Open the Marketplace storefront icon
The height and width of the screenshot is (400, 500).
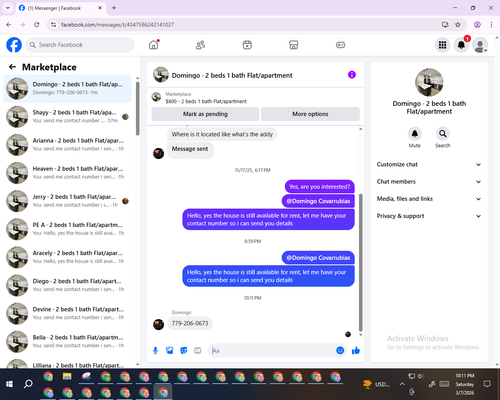(x=294, y=45)
